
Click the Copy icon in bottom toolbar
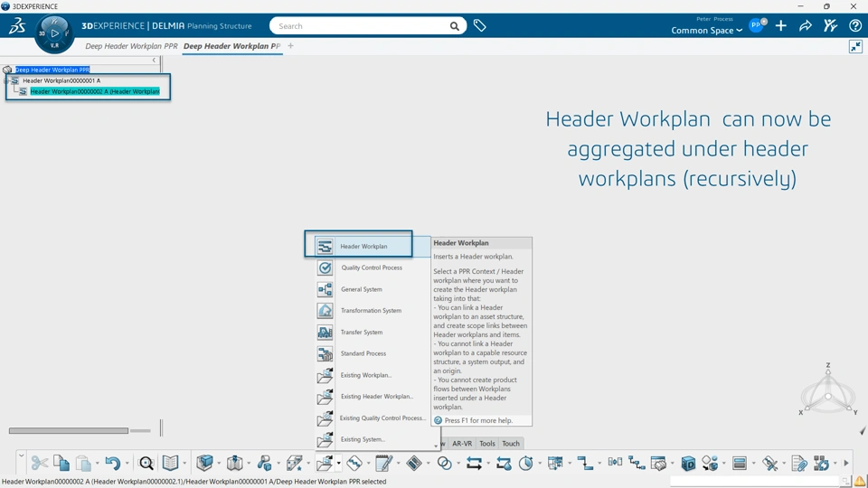[x=61, y=464]
